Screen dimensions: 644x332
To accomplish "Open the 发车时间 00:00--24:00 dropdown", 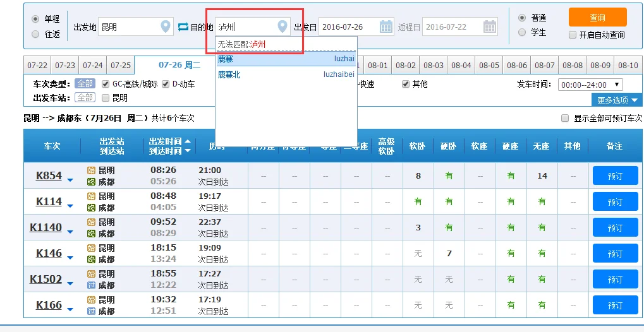I will (590, 85).
